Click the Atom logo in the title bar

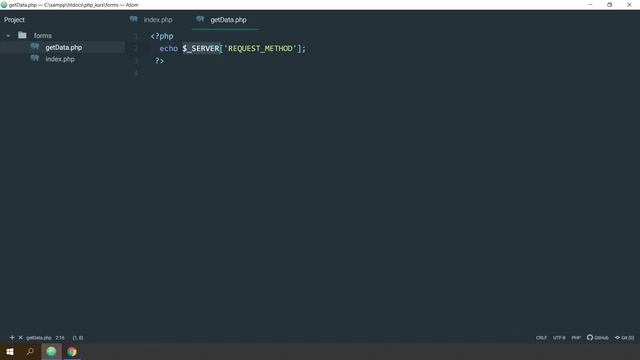click(4, 5)
